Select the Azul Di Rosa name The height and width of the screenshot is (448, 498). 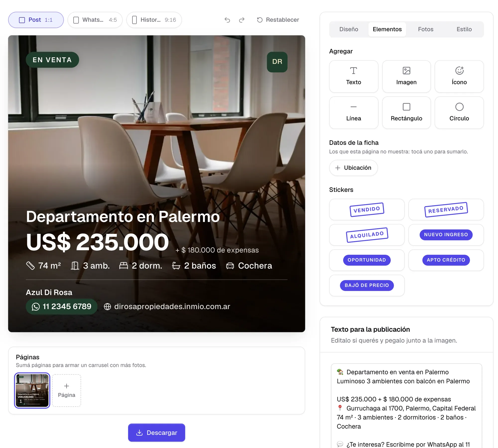pos(49,292)
